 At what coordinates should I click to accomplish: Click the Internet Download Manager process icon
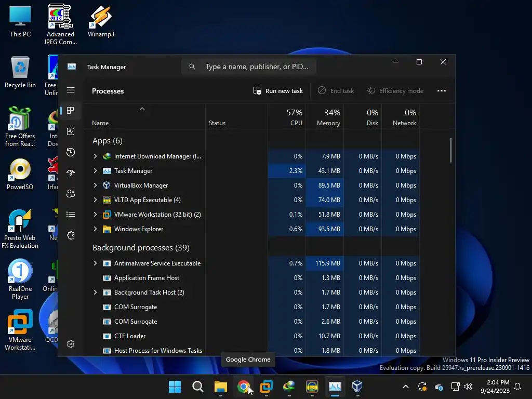[107, 156]
